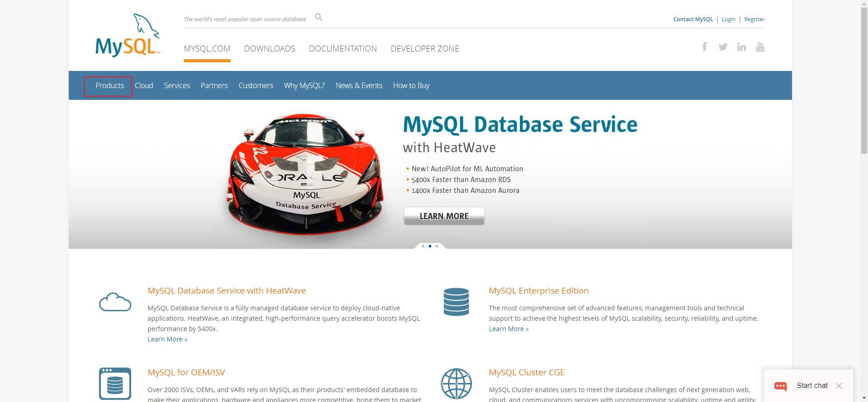Click the scrollbar down arrow

coord(864,398)
